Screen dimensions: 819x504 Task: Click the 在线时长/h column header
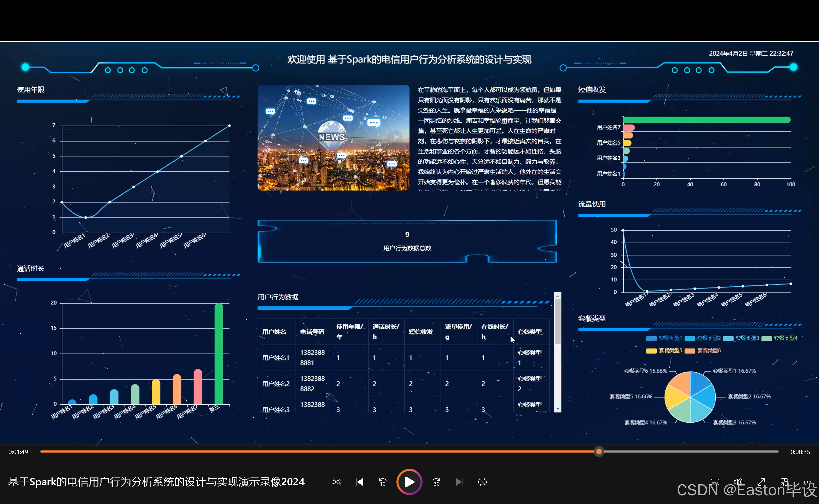(495, 332)
